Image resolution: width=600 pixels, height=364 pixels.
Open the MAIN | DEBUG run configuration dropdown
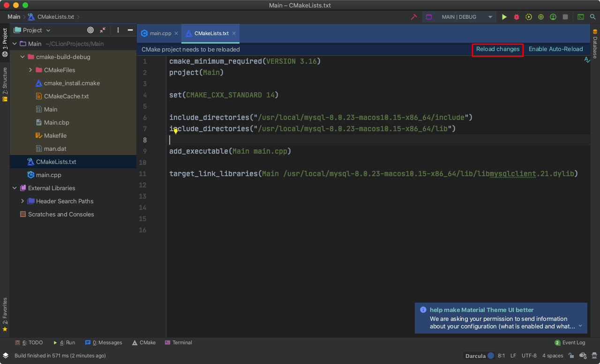point(490,16)
